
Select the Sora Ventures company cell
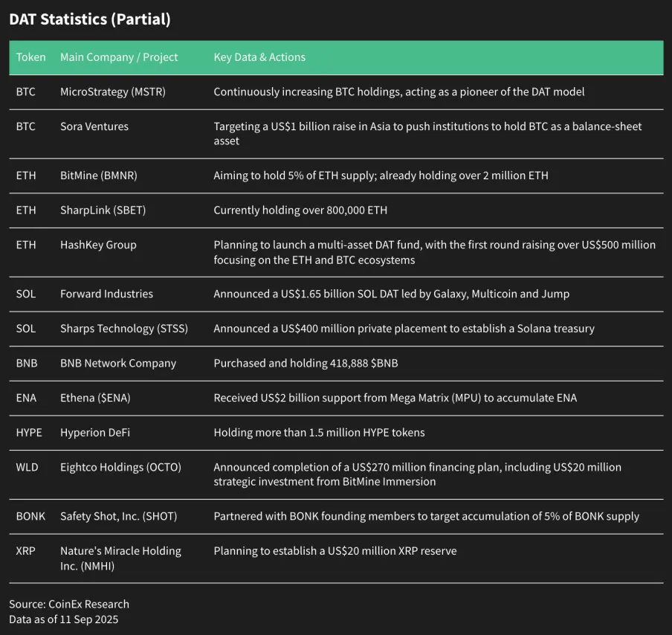[94, 126]
